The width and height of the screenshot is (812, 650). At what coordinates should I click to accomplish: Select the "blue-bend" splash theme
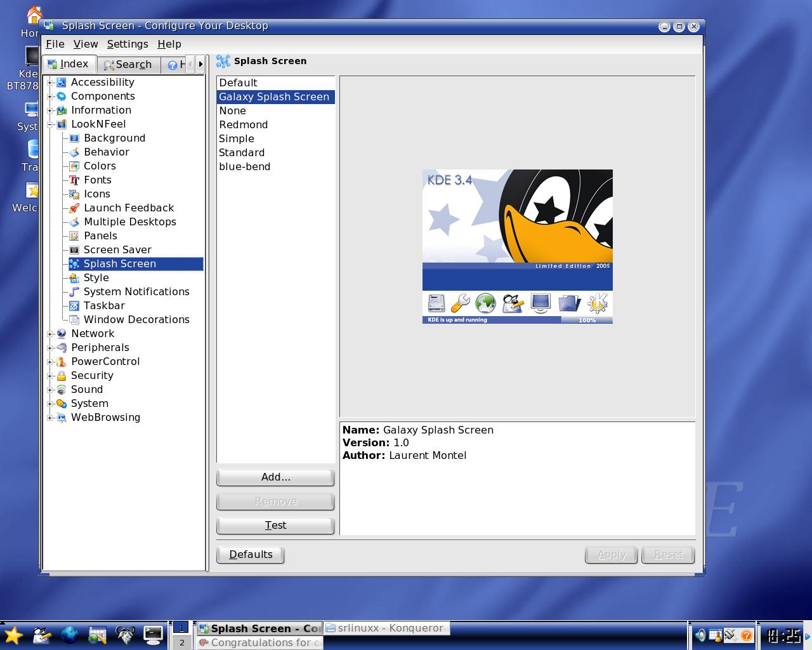[275, 166]
